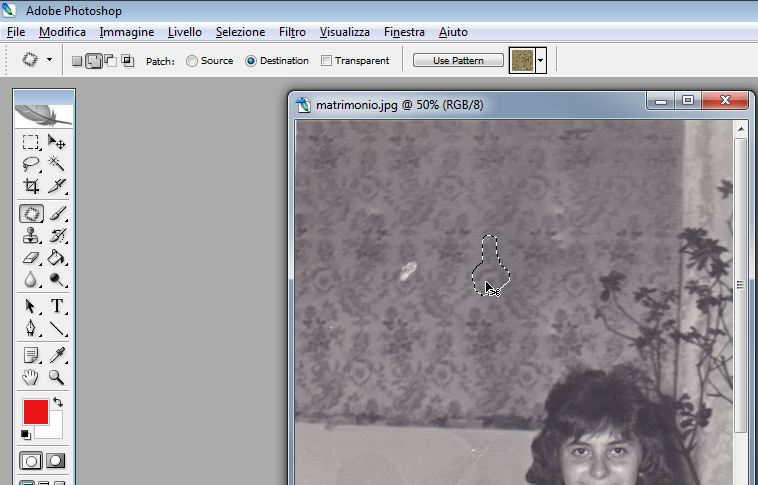
Task: Click the Use Pattern button
Action: [458, 60]
